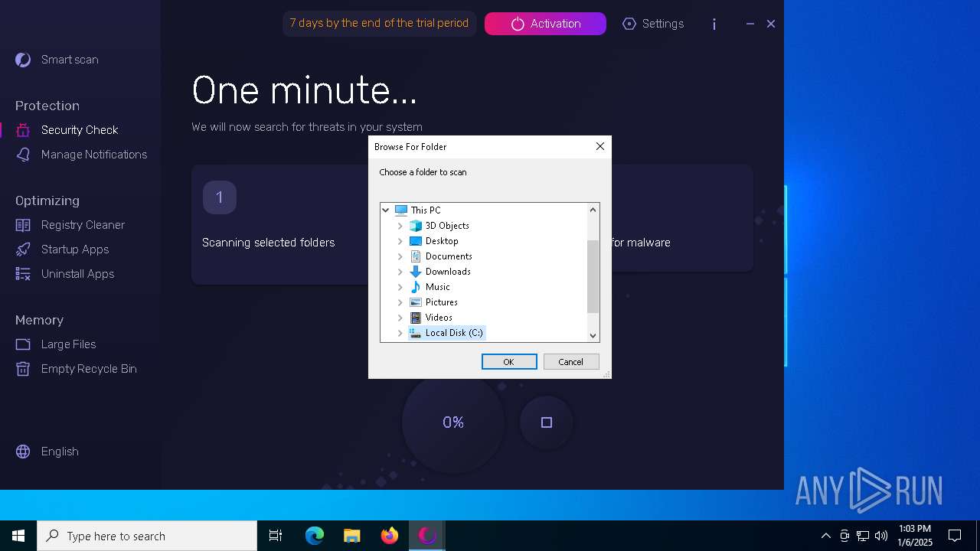The image size is (980, 551).
Task: Open Task View on taskbar
Action: pos(276,536)
